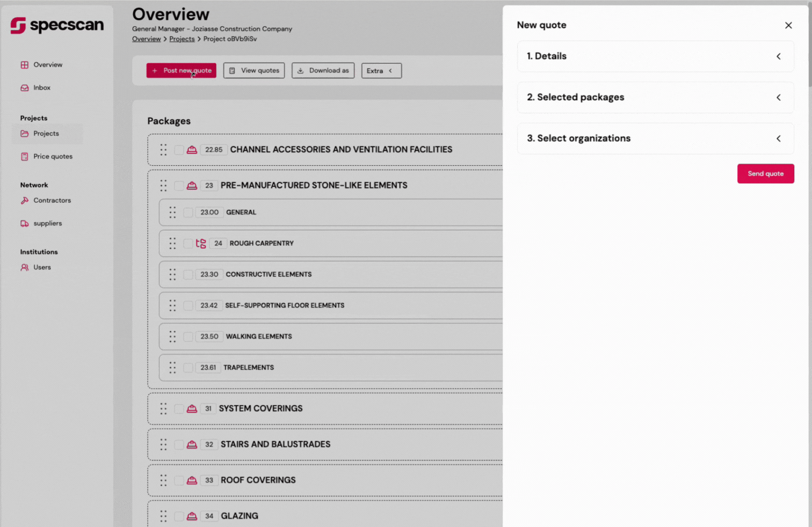812x527 pixels.
Task: Click drag handle of CONSTRUCTIVE ELEMENTS row
Action: pos(172,275)
